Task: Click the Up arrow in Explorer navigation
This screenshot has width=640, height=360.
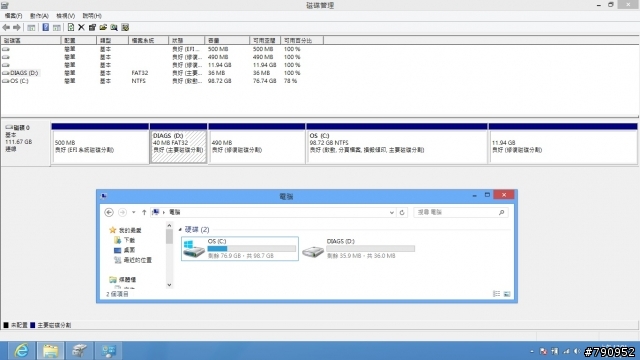Action: 144,212
